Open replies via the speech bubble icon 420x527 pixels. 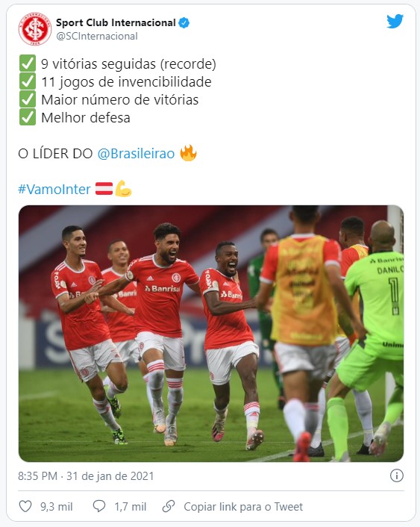pyautogui.click(x=98, y=506)
